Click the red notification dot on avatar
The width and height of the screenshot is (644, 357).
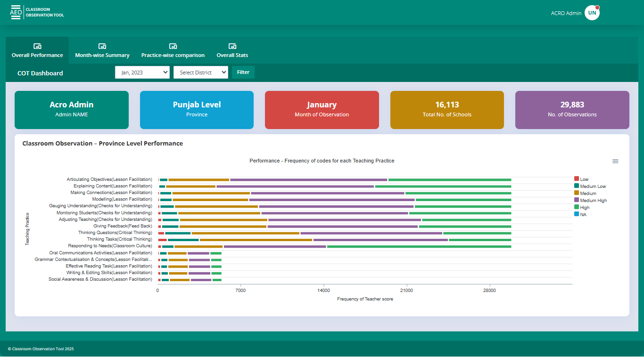597,8
